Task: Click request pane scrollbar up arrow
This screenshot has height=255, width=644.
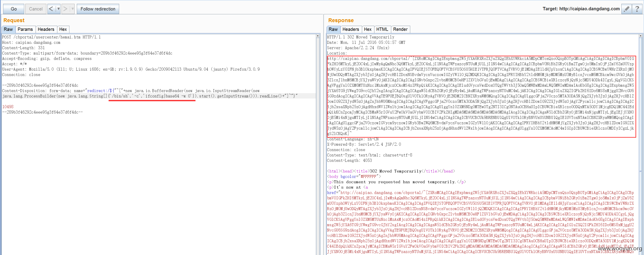Action: click(318, 36)
